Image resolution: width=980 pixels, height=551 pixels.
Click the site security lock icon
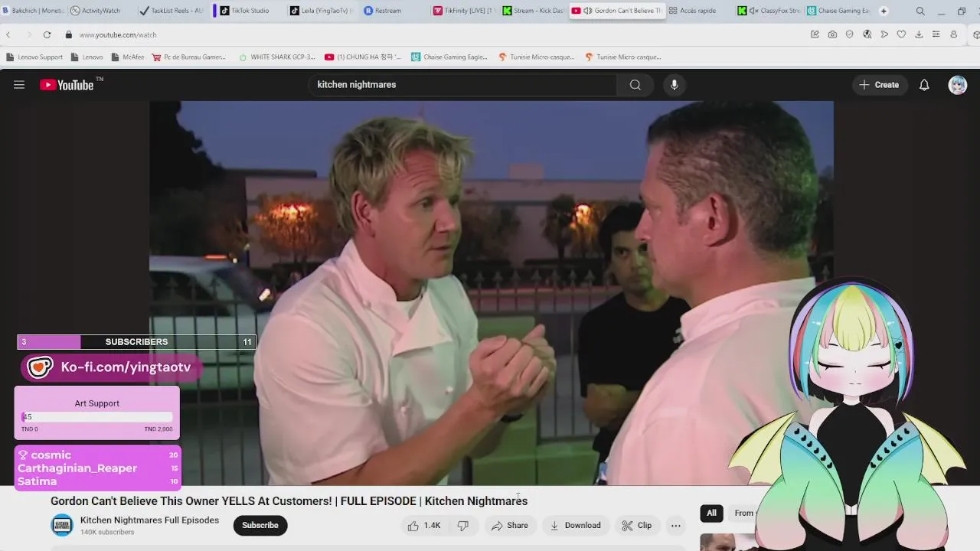tap(68, 34)
